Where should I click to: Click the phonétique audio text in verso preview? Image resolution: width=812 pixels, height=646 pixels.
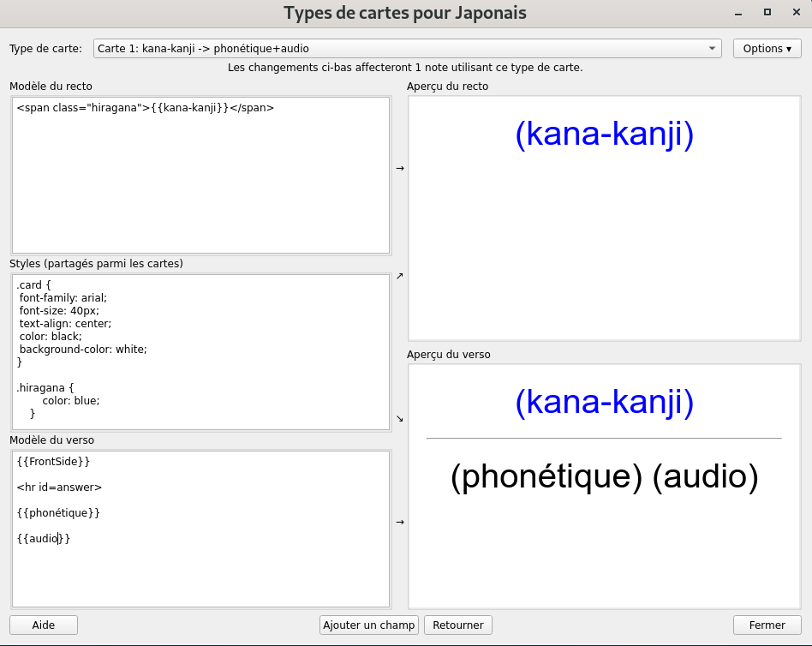(604, 478)
